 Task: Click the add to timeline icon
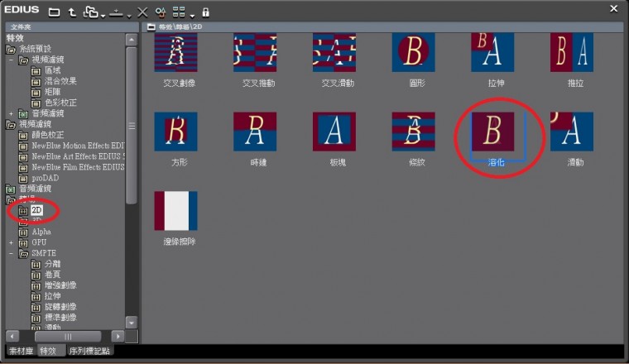tap(118, 12)
